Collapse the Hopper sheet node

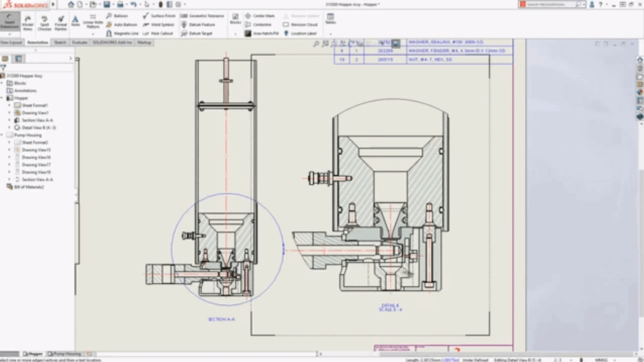(2, 98)
